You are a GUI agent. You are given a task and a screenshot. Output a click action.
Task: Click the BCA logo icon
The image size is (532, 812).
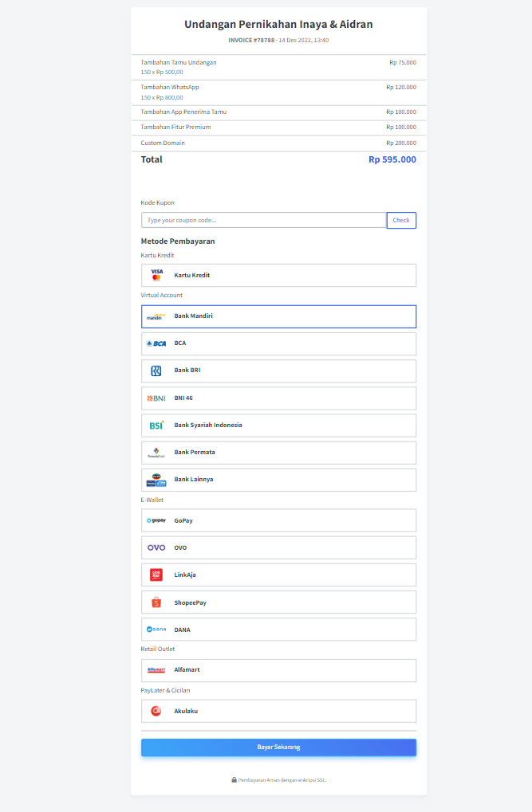point(156,343)
